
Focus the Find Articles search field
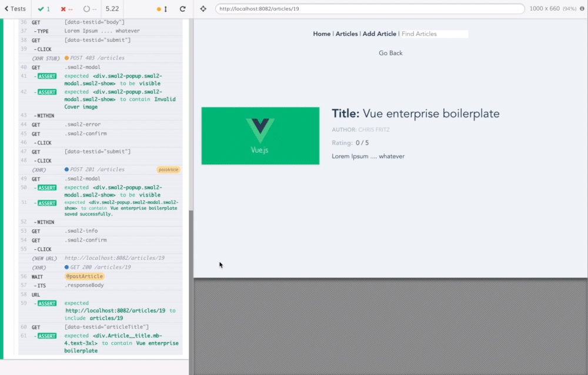click(435, 34)
